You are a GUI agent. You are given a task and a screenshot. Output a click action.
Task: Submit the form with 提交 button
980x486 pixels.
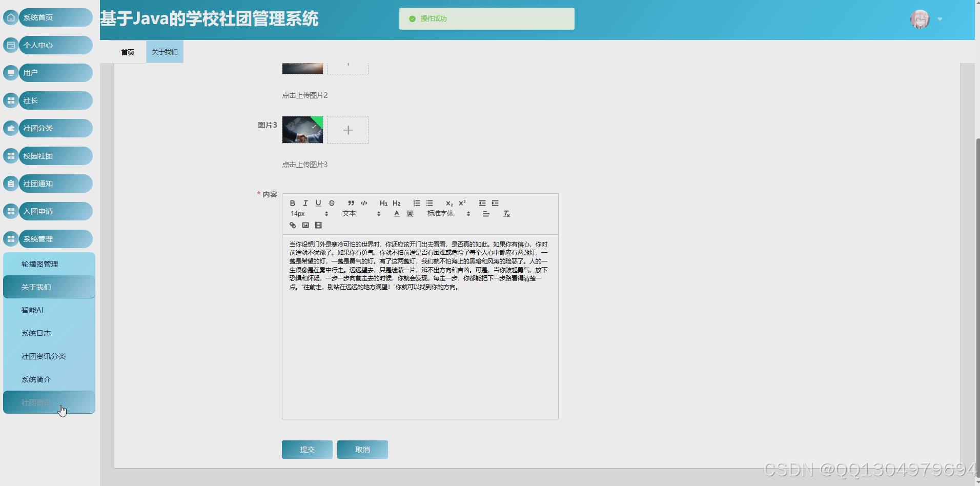307,449
